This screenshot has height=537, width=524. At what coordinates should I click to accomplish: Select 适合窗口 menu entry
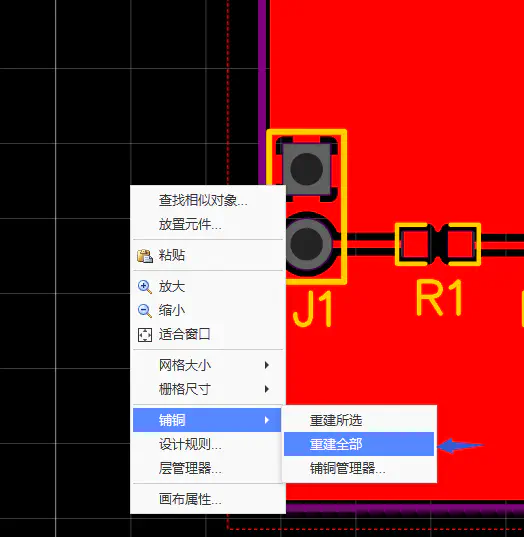click(208, 334)
